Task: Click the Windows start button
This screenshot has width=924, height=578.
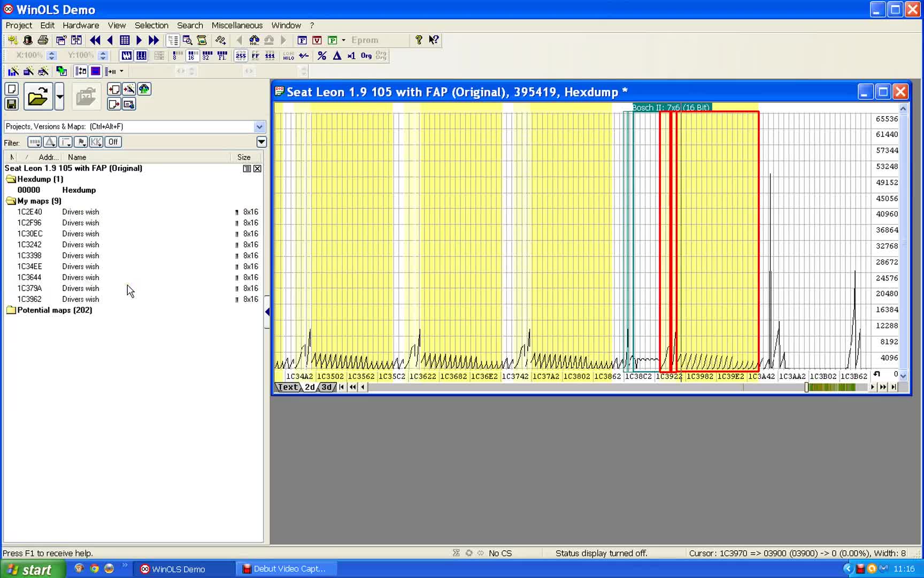Action: 32,569
